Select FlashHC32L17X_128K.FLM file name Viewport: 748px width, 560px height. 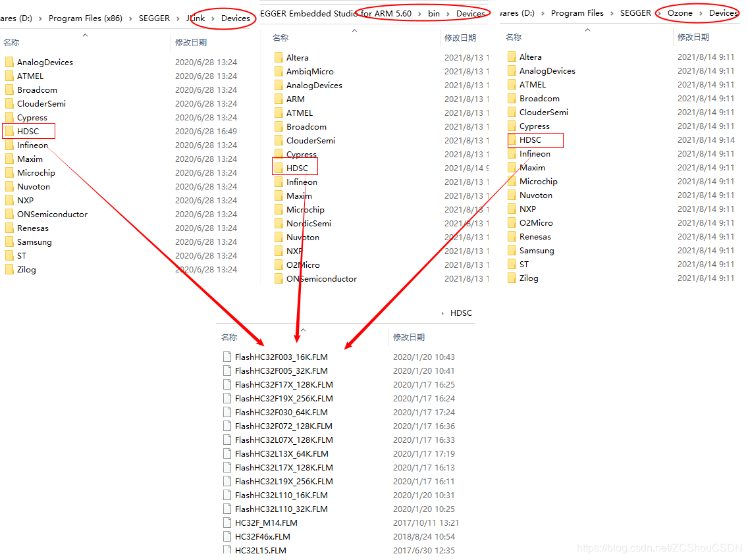coord(284,467)
